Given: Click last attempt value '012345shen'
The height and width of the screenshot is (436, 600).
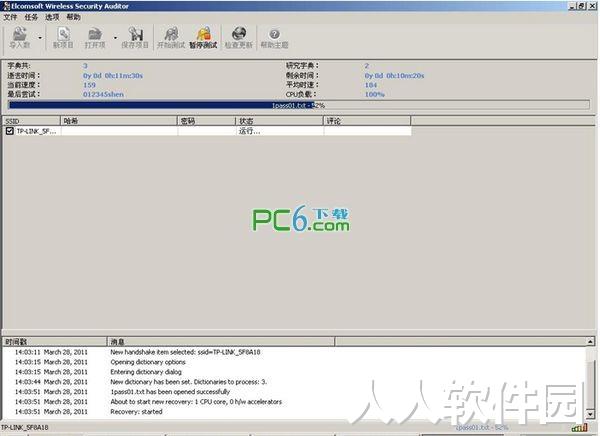Looking at the screenshot, I should click(103, 94).
